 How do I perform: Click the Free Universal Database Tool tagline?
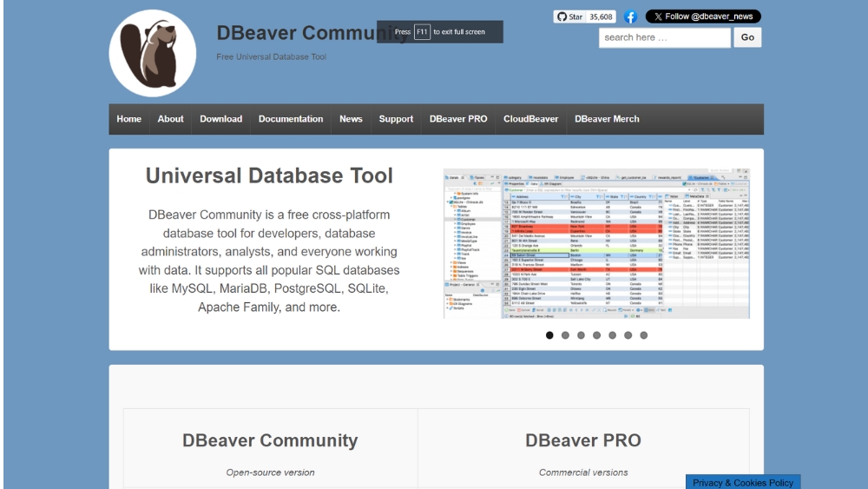point(271,56)
